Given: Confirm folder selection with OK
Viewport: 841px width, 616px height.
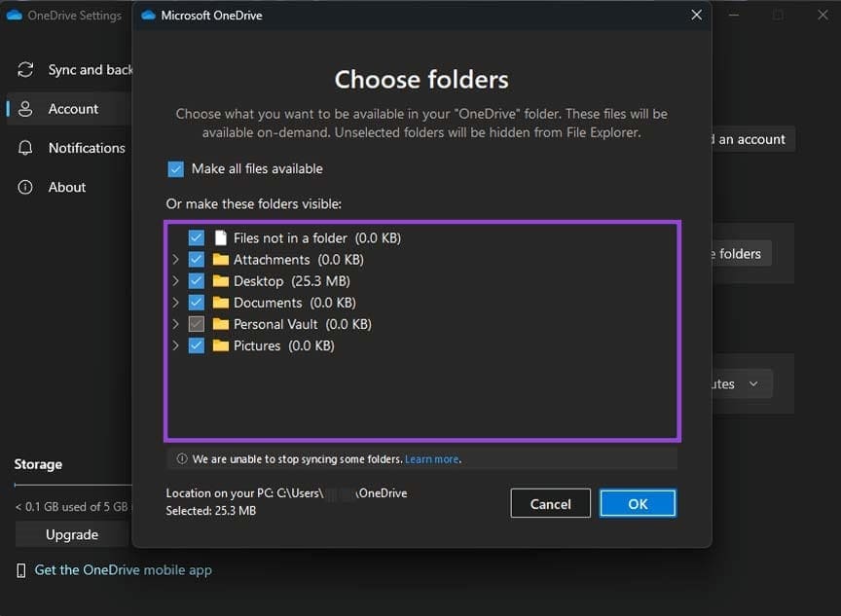Looking at the screenshot, I should (638, 503).
